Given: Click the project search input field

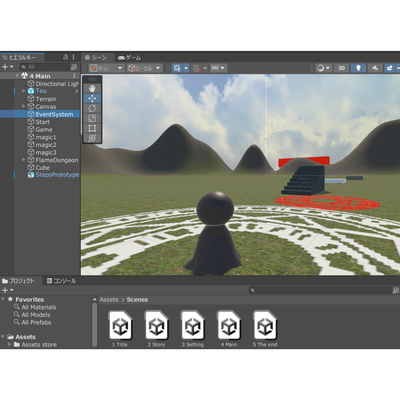Looking at the screenshot, I should tap(320, 290).
